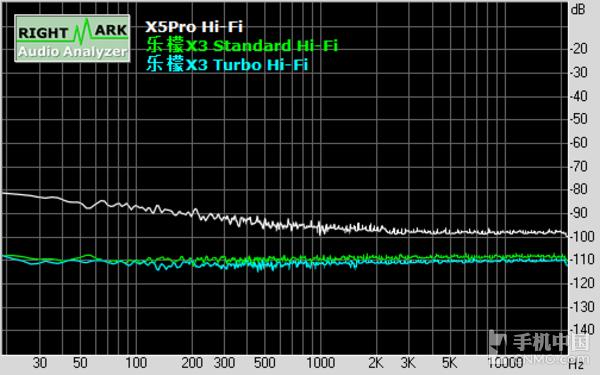
Task: Click the -70 dB axis label
Action: 579,166
